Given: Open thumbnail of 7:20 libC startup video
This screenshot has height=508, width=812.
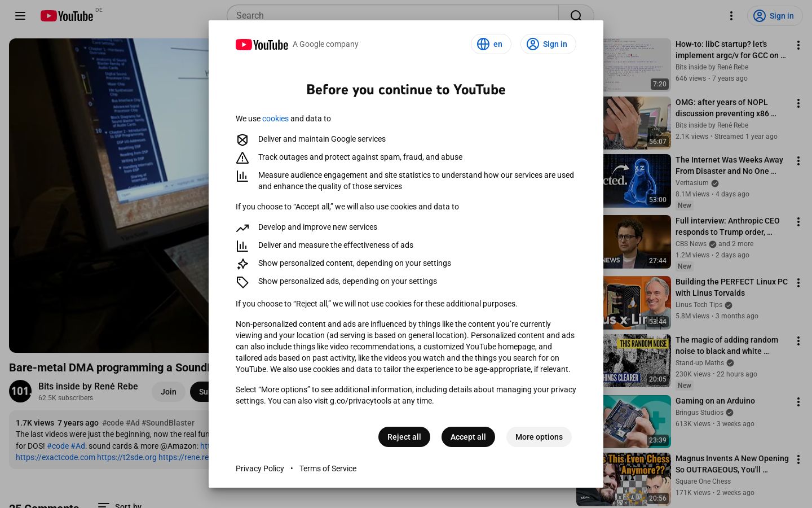Looking at the screenshot, I should [637, 65].
